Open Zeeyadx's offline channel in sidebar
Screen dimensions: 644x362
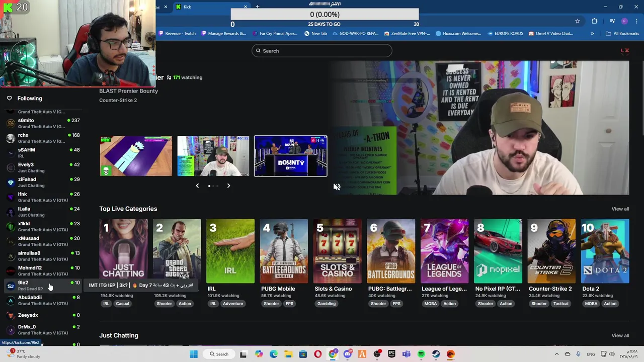(43, 315)
